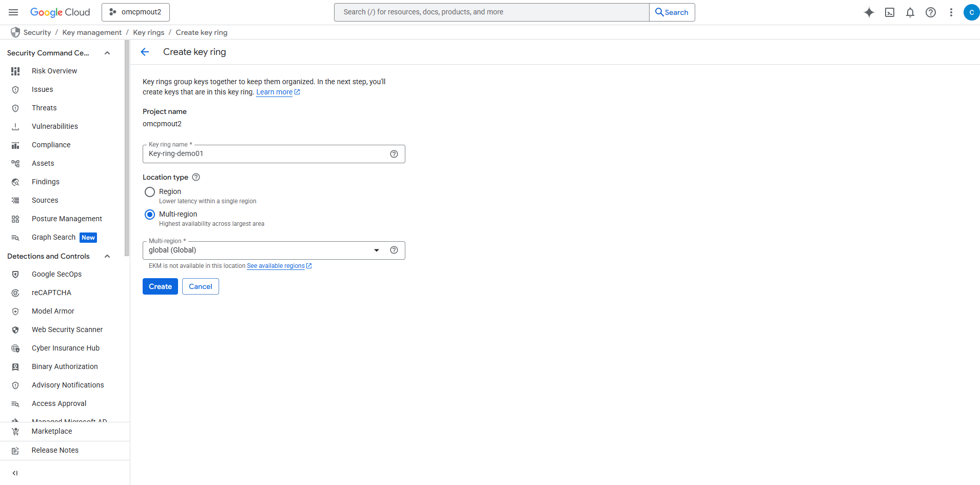
Task: Open the Multi-region dropdown
Action: tap(377, 250)
